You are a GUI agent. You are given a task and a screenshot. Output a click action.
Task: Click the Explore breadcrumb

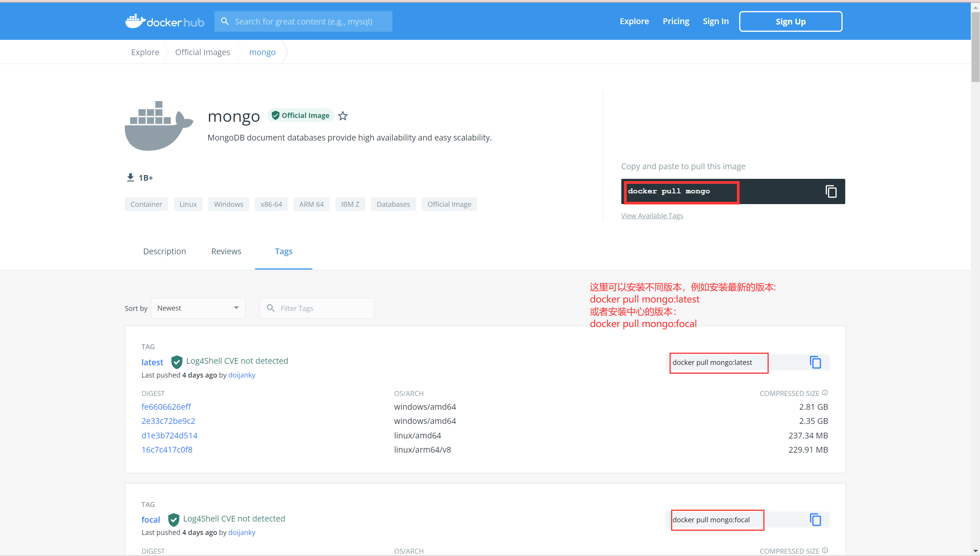click(145, 52)
